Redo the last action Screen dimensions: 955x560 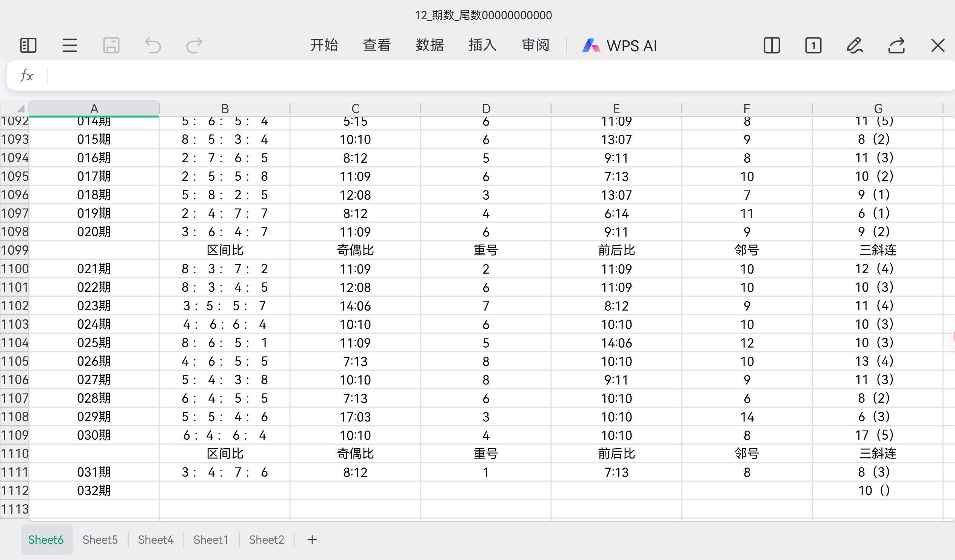point(194,45)
